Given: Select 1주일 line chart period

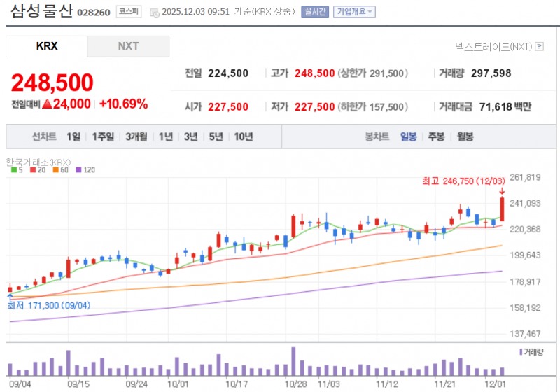Looking at the screenshot, I should [x=103, y=136].
